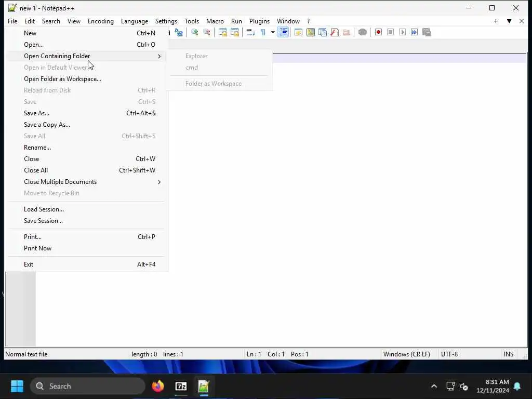Click the Zoom Out toolbar icon

pyautogui.click(x=207, y=32)
